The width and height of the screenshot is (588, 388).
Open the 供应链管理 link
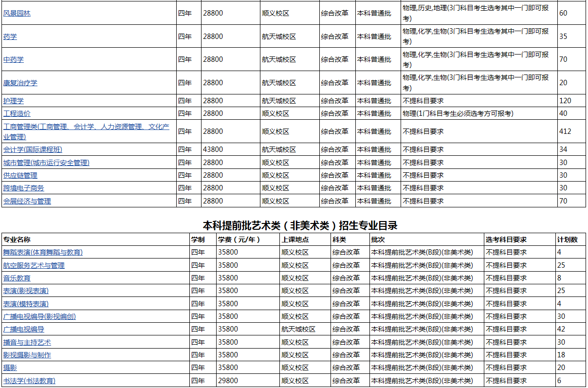20,175
